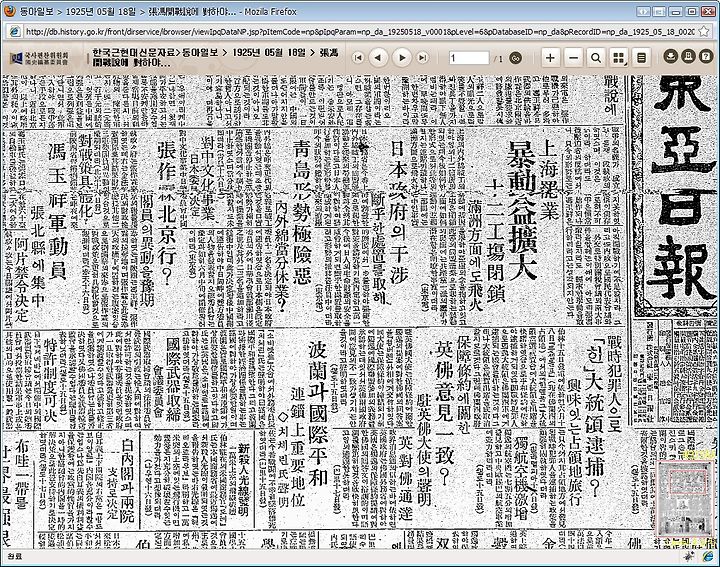Viewport: 720px width, 567px height.
Task: Click the headline 英佛意見一致?
Action: pyautogui.click(x=444, y=412)
